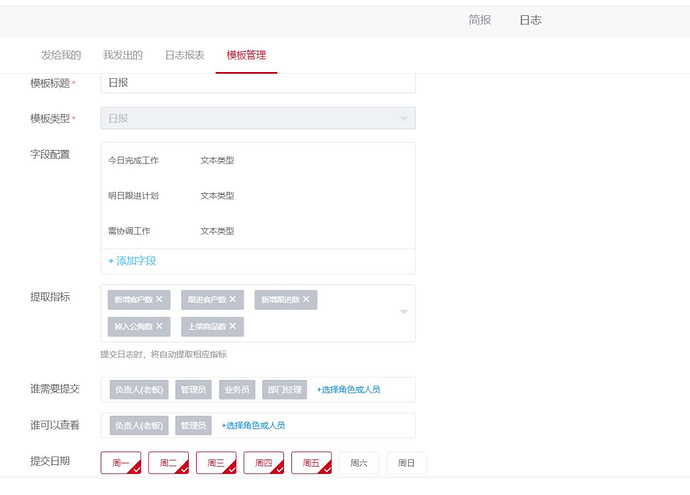Click 选择角色或人员 in 谁需要提交 row
Viewport: 690px width, 495px height.
348,390
